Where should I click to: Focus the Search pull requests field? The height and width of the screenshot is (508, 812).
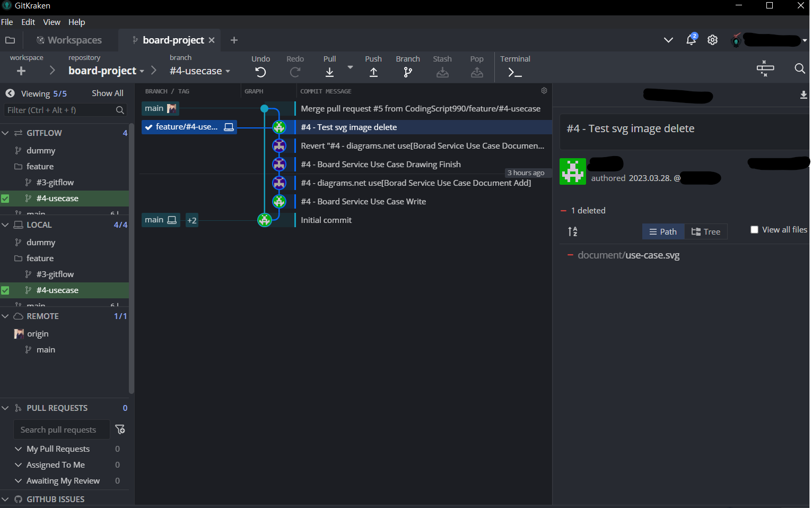pos(61,429)
